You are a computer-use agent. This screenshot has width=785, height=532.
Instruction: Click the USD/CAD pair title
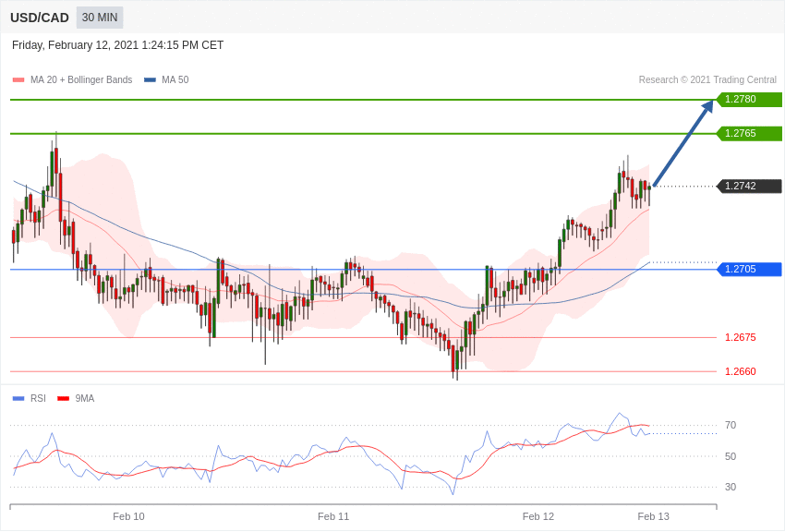[x=40, y=18]
